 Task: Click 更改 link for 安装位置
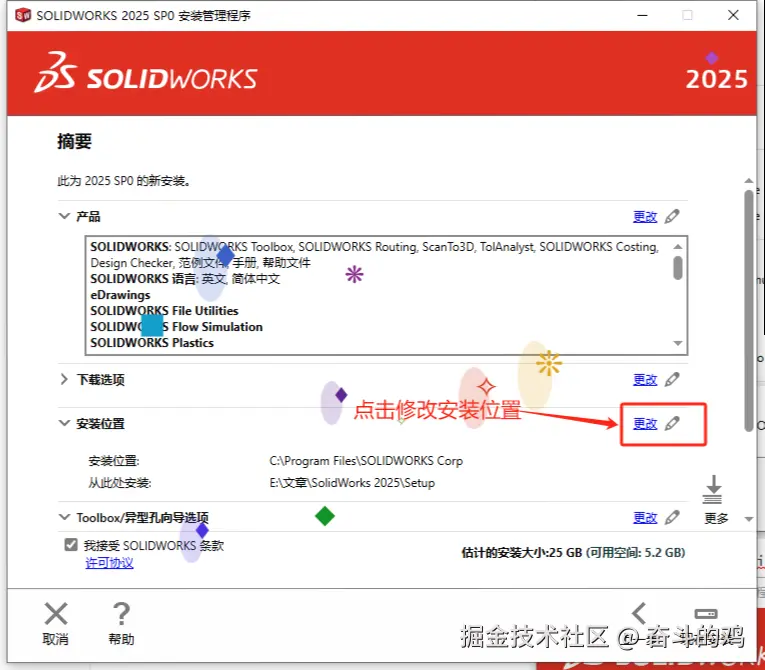coord(645,424)
